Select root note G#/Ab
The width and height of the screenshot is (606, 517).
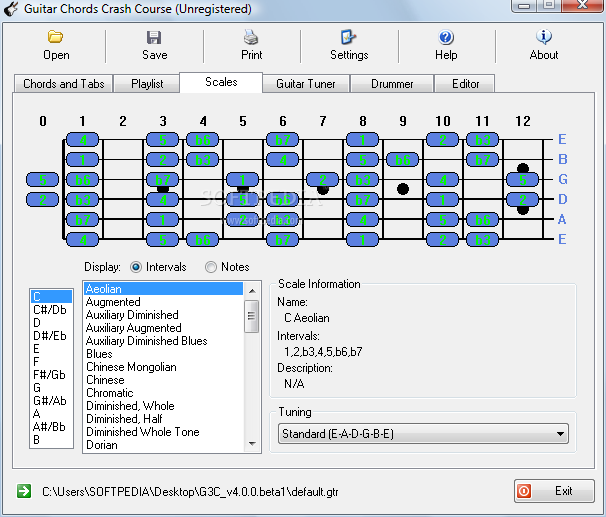pos(50,400)
